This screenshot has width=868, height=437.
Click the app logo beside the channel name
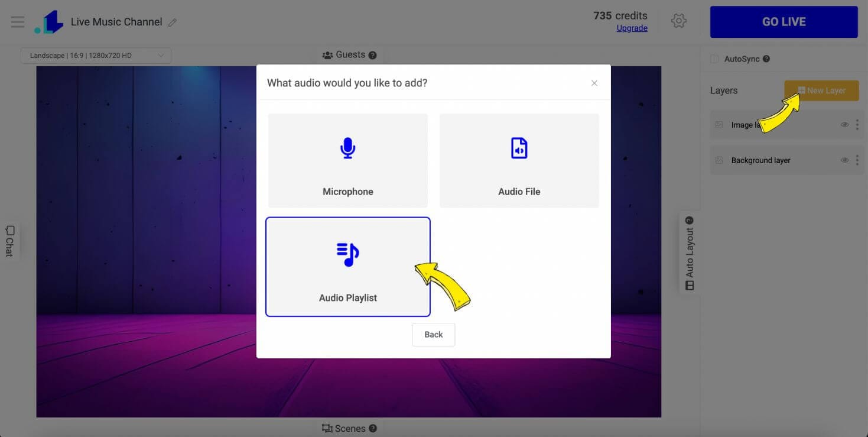(x=48, y=22)
